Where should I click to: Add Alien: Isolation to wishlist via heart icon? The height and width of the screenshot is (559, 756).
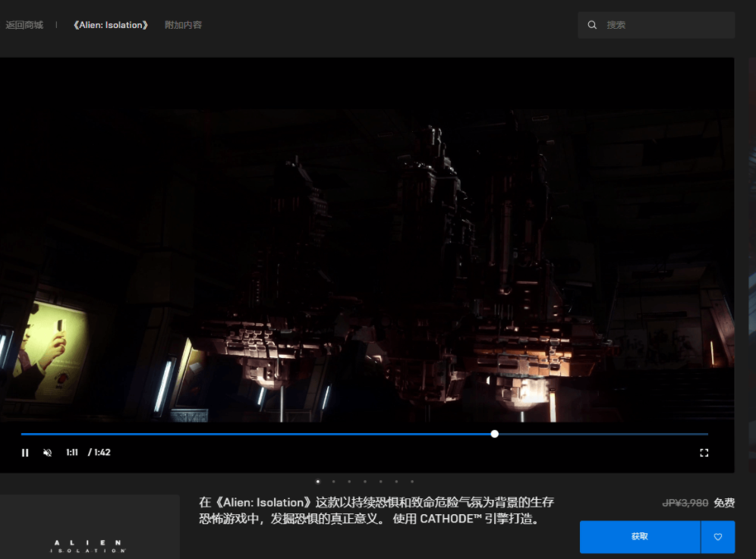(x=717, y=537)
